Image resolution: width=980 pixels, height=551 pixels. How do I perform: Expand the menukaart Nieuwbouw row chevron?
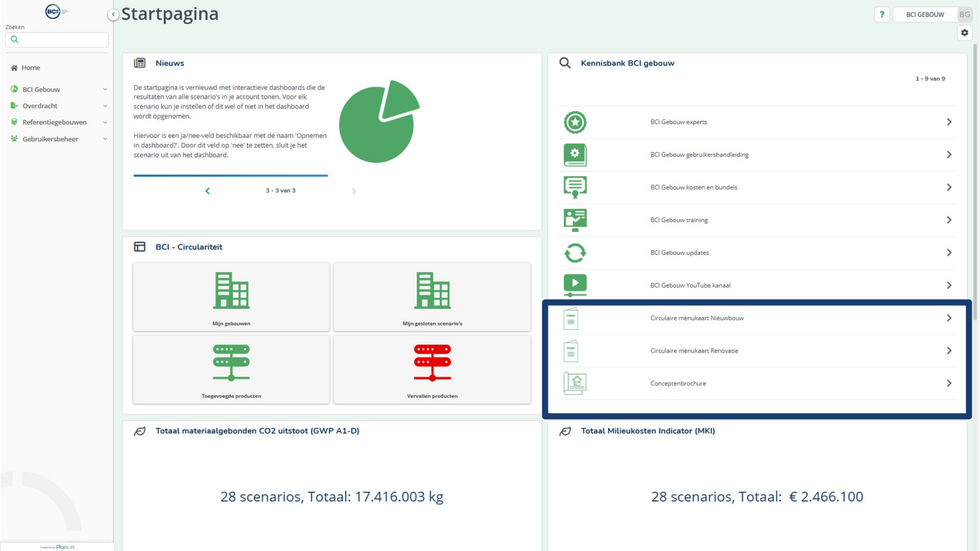tap(949, 318)
